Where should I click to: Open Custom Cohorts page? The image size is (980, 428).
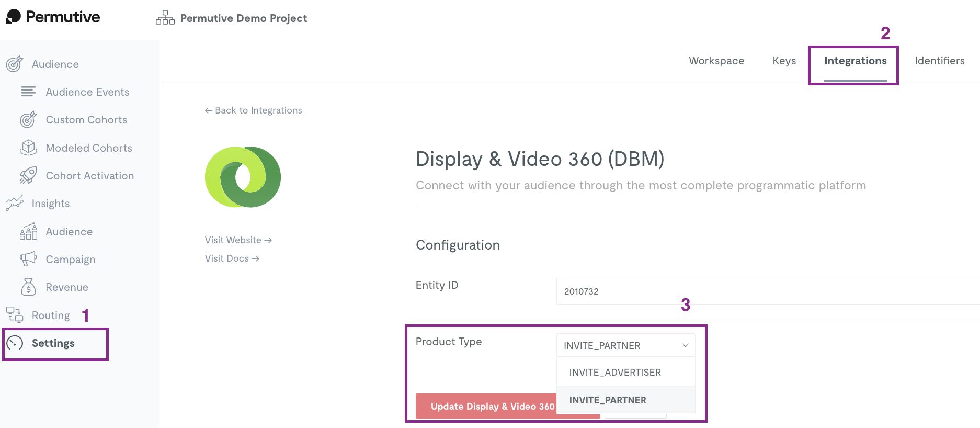[x=86, y=120]
